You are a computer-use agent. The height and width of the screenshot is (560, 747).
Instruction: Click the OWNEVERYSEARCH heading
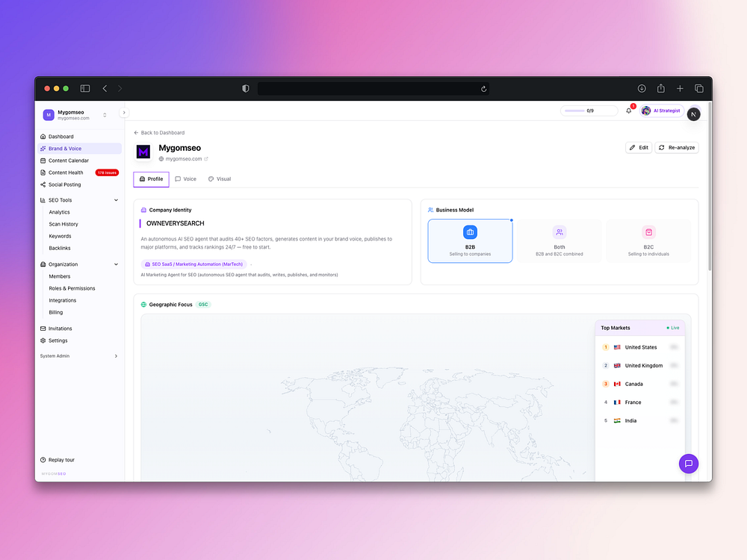pyautogui.click(x=176, y=223)
